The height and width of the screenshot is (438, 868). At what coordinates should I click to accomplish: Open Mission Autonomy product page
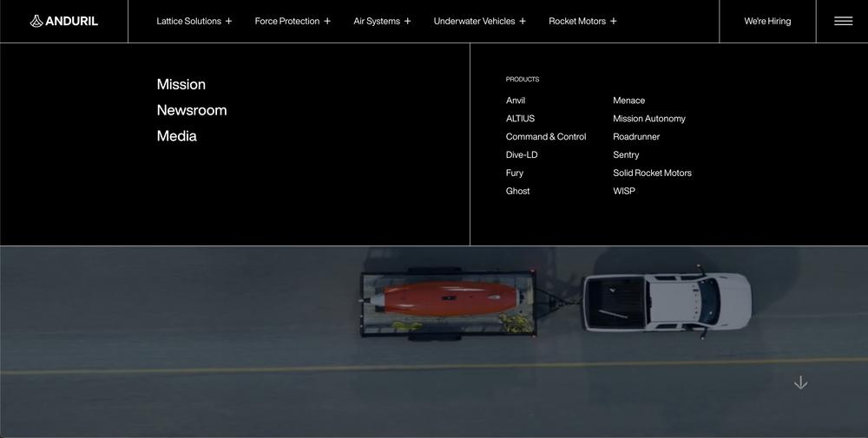coord(648,118)
